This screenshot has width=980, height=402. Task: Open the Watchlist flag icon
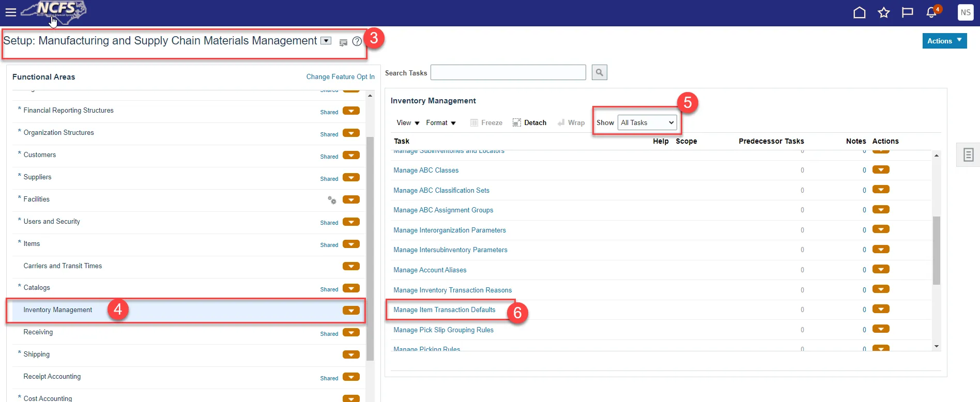tap(907, 12)
